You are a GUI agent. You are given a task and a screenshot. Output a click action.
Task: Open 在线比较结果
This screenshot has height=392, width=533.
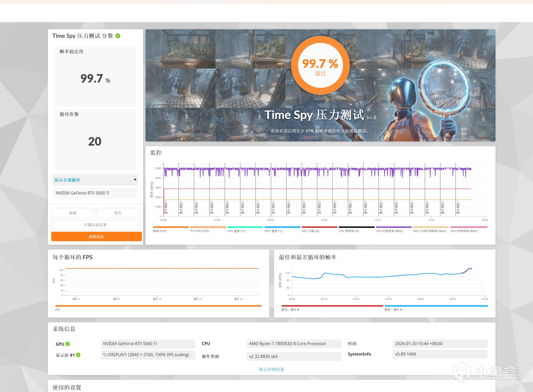point(95,224)
